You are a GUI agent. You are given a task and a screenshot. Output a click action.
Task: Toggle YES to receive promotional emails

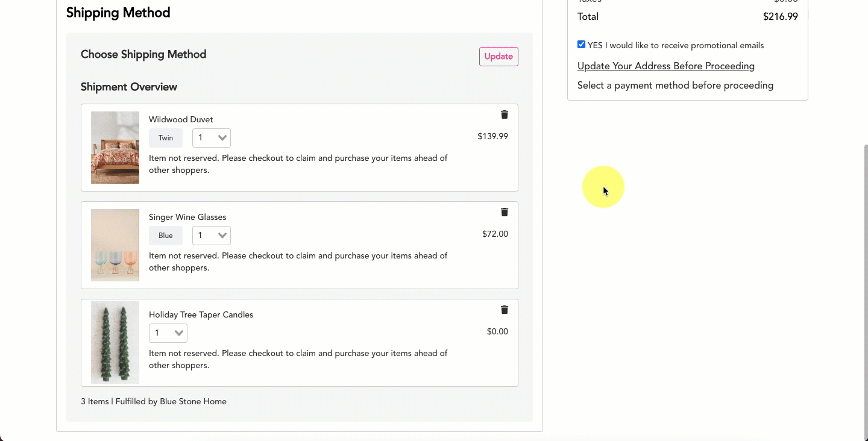pyautogui.click(x=581, y=44)
